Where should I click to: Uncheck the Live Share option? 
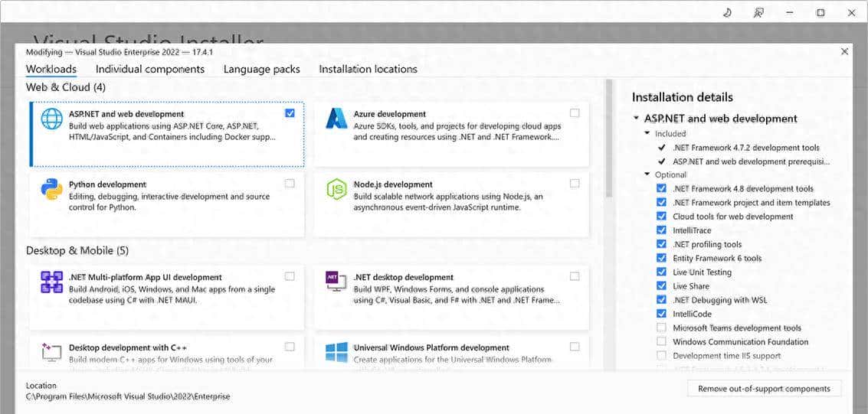(x=661, y=285)
